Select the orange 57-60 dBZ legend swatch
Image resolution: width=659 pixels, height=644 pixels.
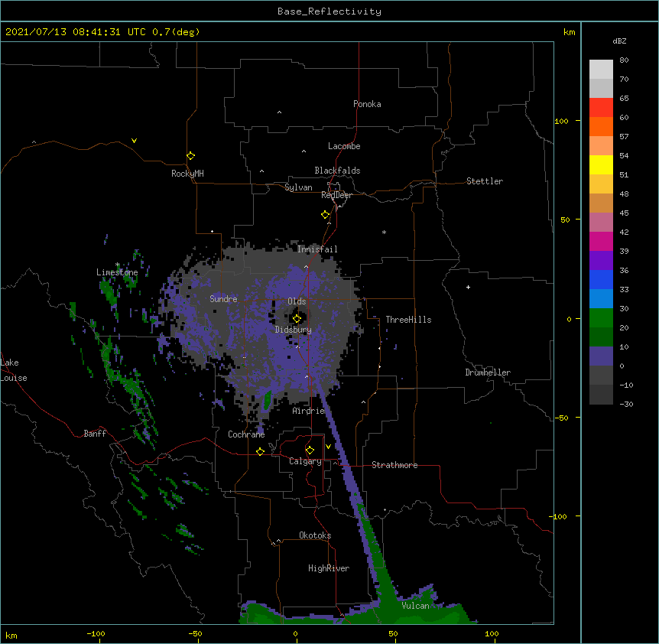601,126
